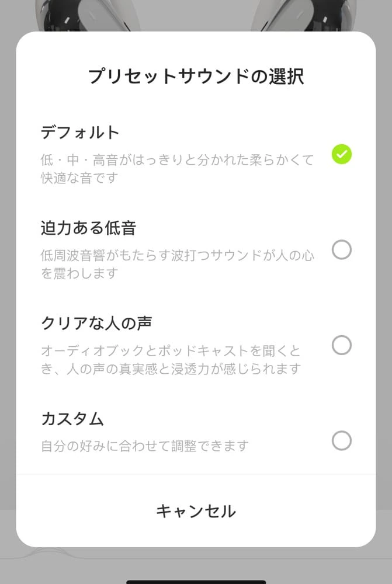Select the クリアな人の声 radio button

point(342,345)
